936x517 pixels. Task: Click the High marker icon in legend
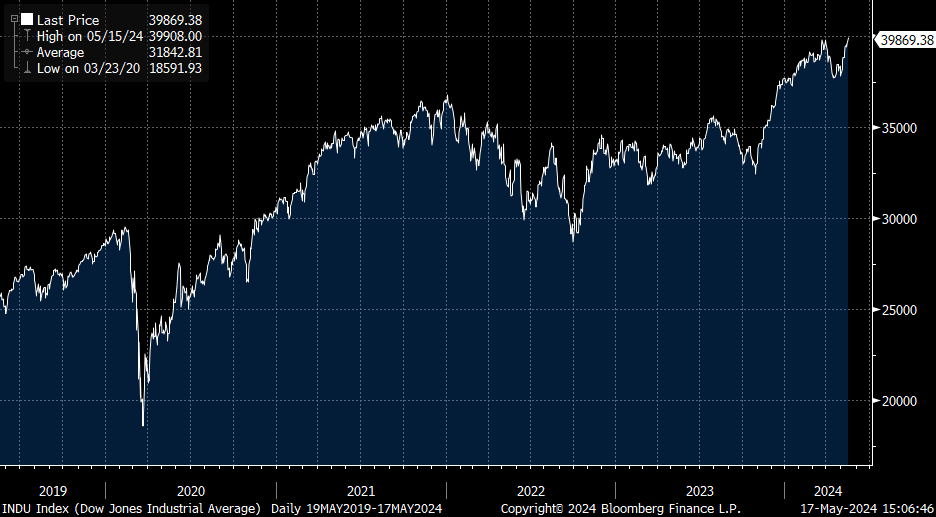26,36
